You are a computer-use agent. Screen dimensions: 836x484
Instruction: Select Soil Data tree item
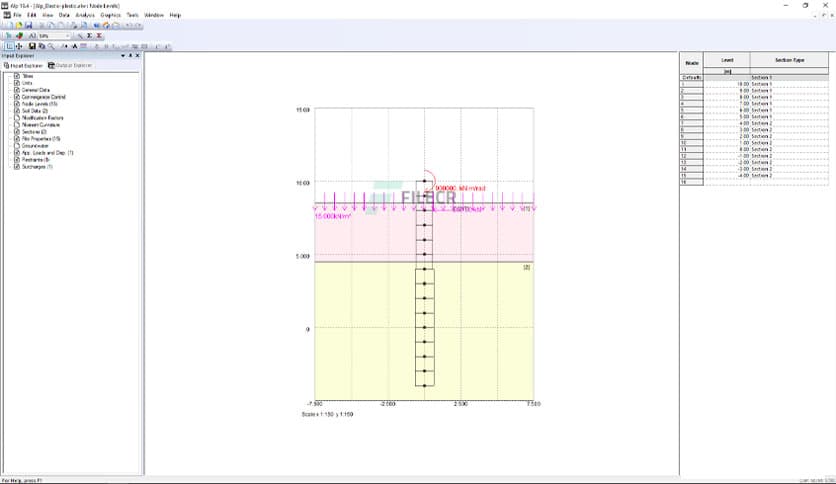(35, 111)
